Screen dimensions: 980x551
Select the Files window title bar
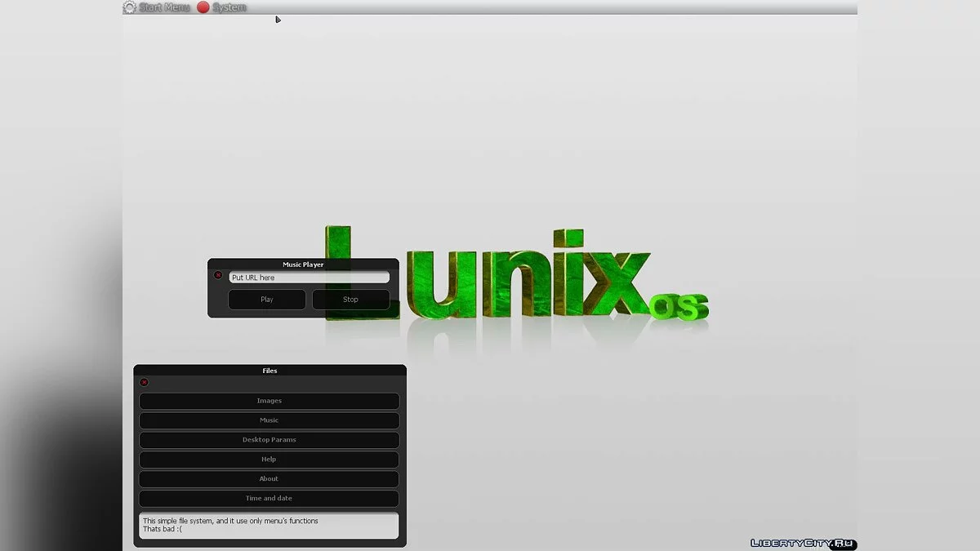click(x=269, y=371)
